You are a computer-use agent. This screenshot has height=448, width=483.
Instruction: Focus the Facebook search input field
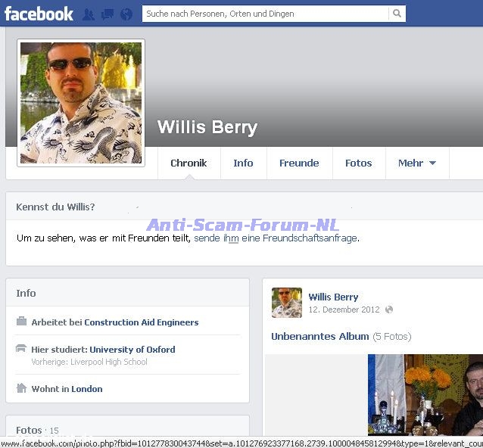coord(265,14)
